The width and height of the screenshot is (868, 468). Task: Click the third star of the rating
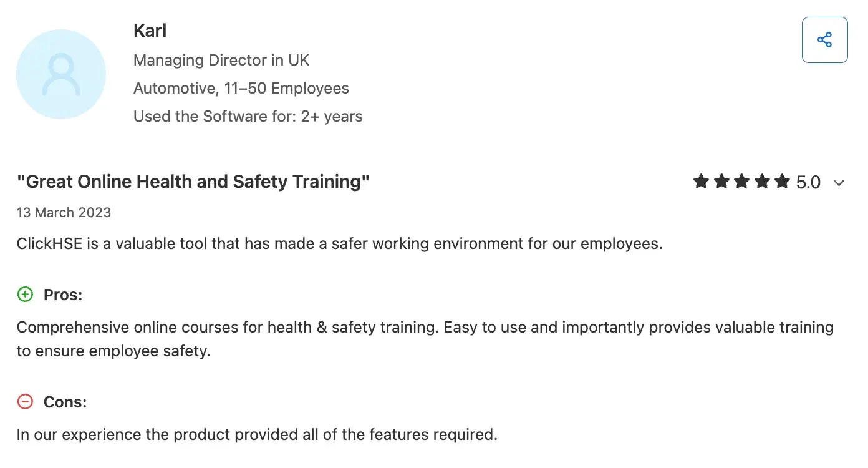(741, 182)
